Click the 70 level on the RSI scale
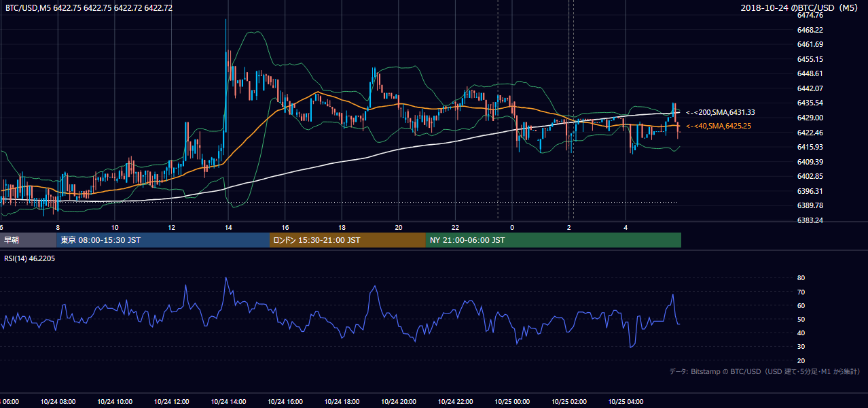Screen dimensions: 868x408 pyautogui.click(x=801, y=292)
